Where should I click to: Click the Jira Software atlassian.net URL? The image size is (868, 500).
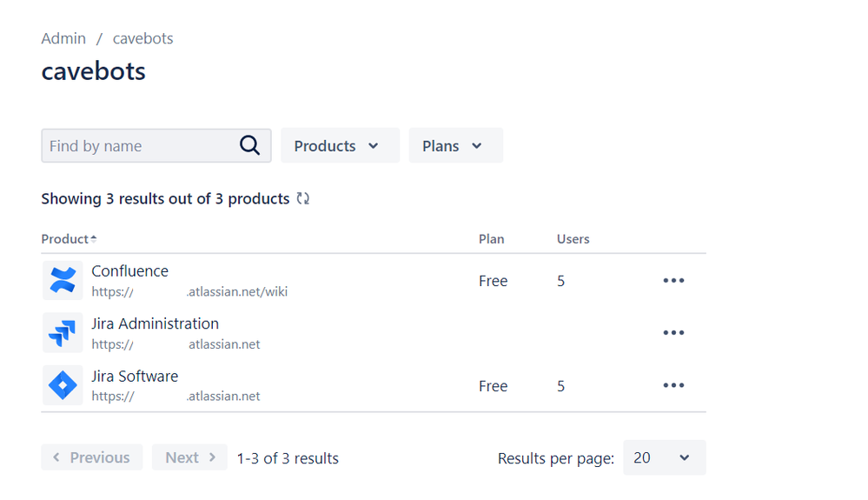(x=176, y=397)
